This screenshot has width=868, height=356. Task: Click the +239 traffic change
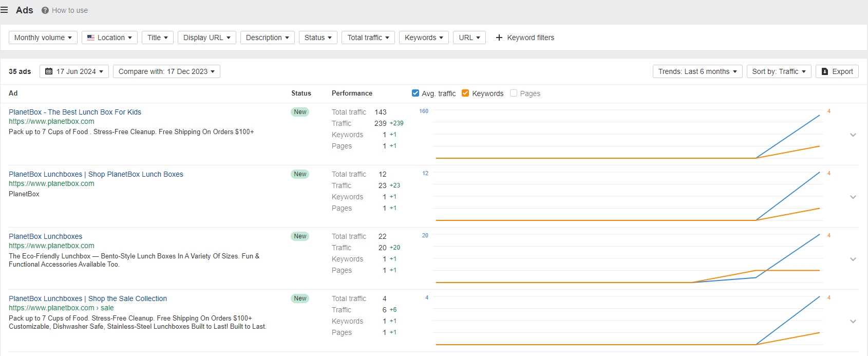click(397, 123)
